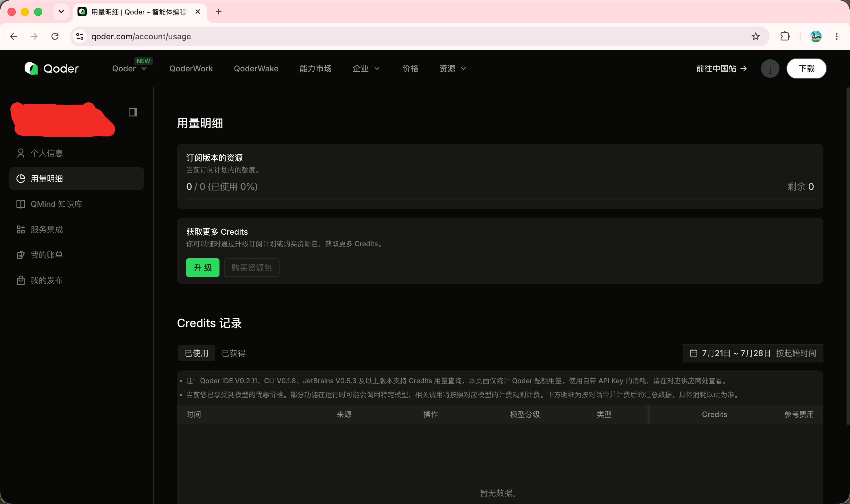
Task: Switch to the 已获得 tab
Action: click(234, 353)
